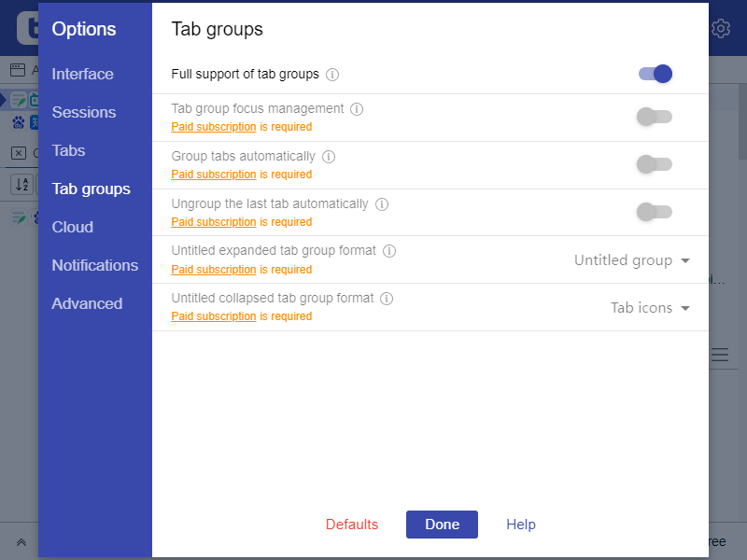The image size is (747, 560).
Task: Click the double chevron up expander
Action: pos(21,542)
